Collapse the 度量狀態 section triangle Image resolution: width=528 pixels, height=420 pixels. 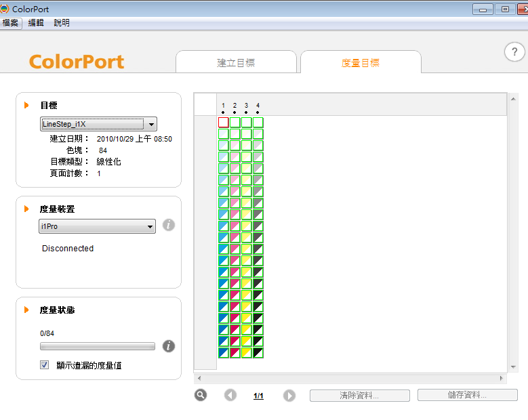point(26,310)
